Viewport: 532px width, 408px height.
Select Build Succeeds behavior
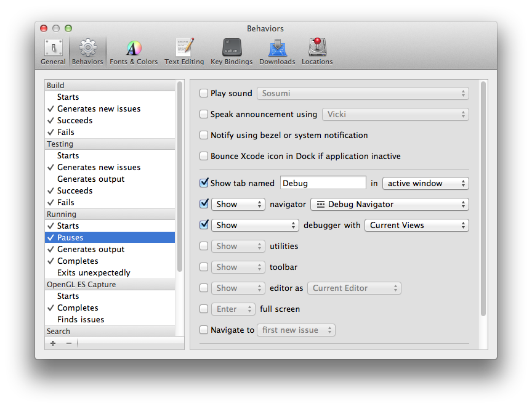[x=110, y=120]
